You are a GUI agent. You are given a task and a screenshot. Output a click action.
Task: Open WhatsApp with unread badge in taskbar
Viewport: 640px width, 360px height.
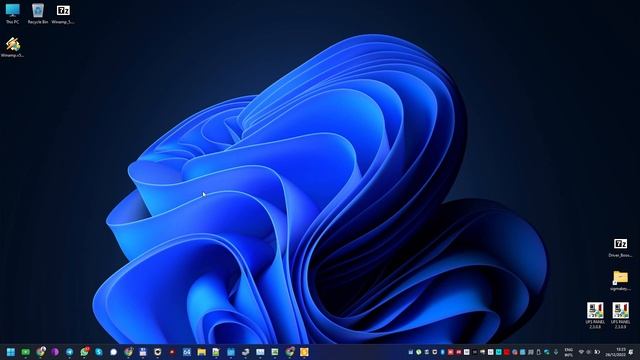coord(84,352)
